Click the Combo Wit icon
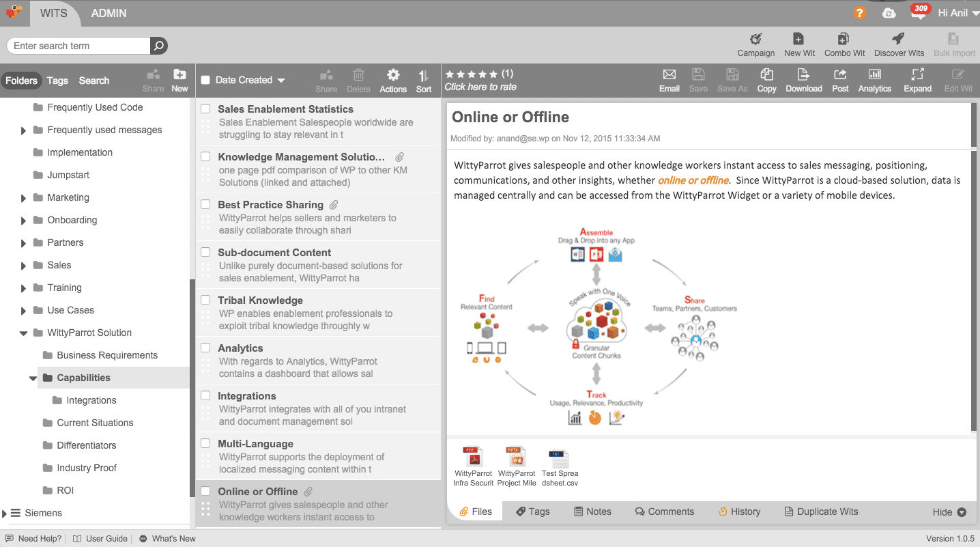Viewport: 980px width, 547px height. click(844, 45)
